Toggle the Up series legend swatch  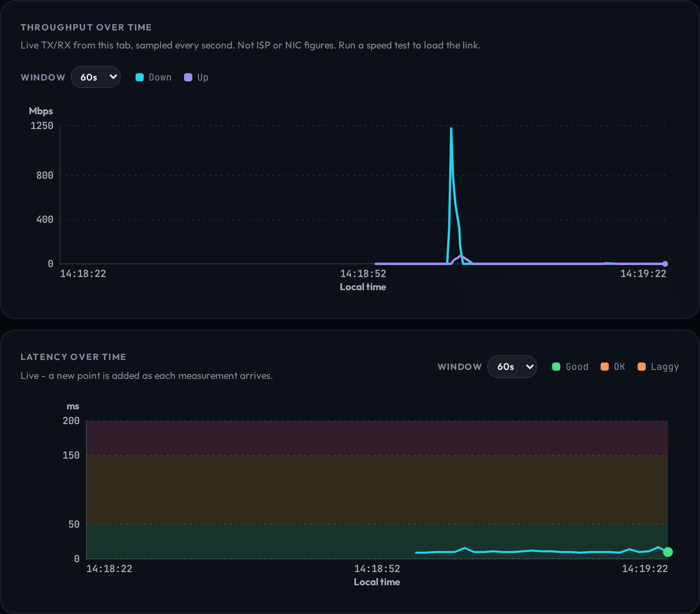[x=188, y=77]
